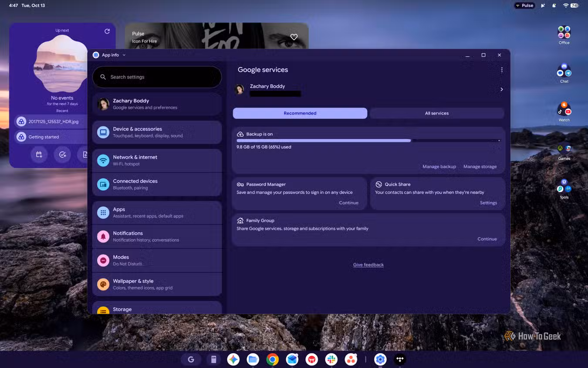The image size is (588, 368).
Task: Launch Slack from the taskbar
Action: click(331, 359)
